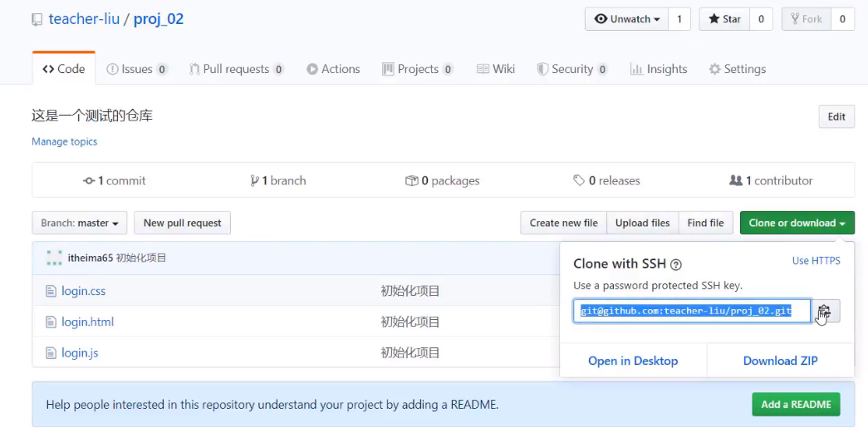Open the Actions tab
The image size is (868, 443).
point(333,69)
